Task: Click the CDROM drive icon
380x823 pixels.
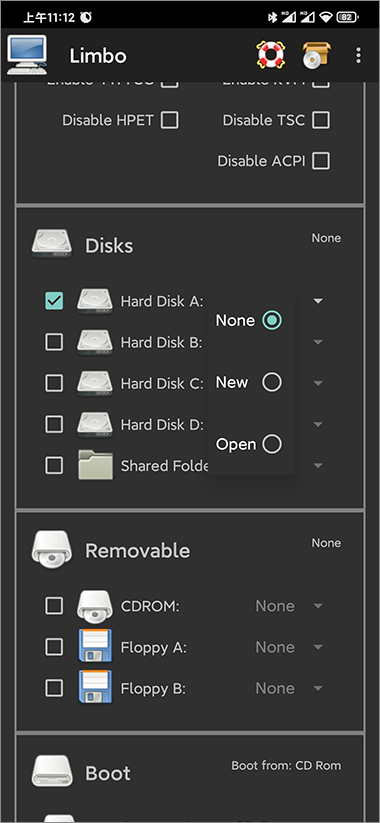Action: [95, 606]
